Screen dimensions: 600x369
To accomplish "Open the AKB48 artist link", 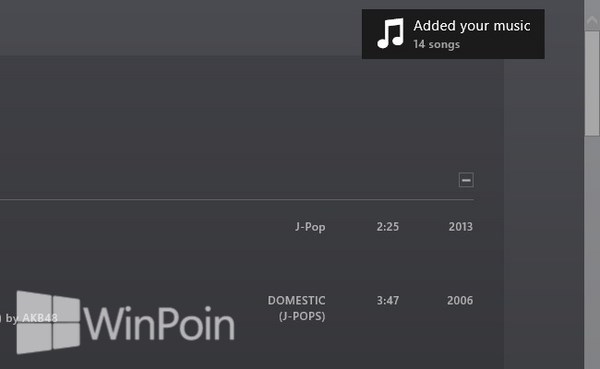I will click(40, 318).
